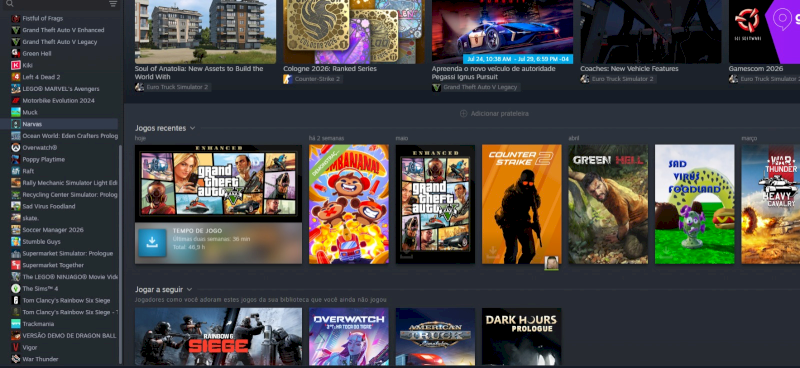Click the game list vertical scrollbar
This screenshot has width=800, height=368.
pos(120,254)
